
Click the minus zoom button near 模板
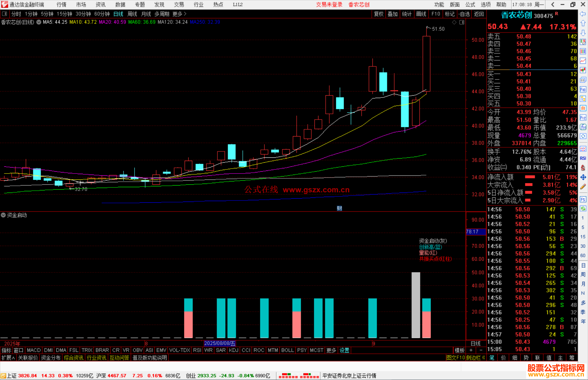481,350
